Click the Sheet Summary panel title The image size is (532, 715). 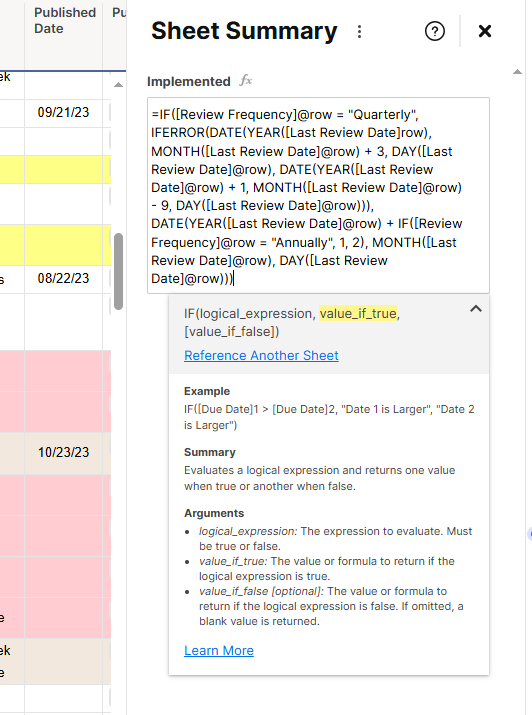[244, 31]
